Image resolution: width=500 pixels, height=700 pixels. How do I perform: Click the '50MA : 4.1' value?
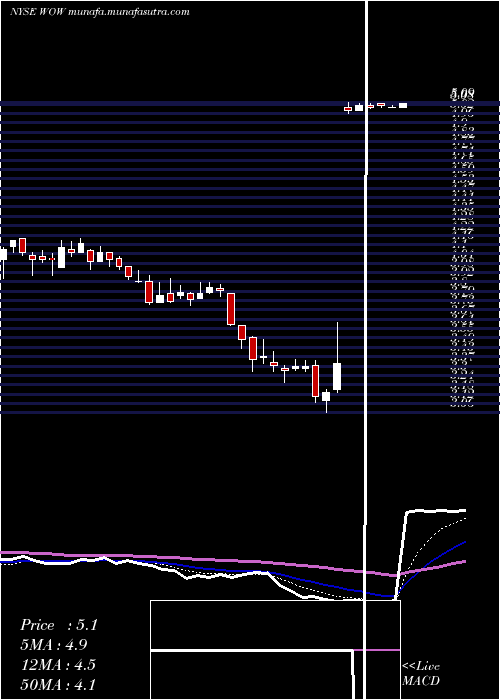(x=58, y=684)
